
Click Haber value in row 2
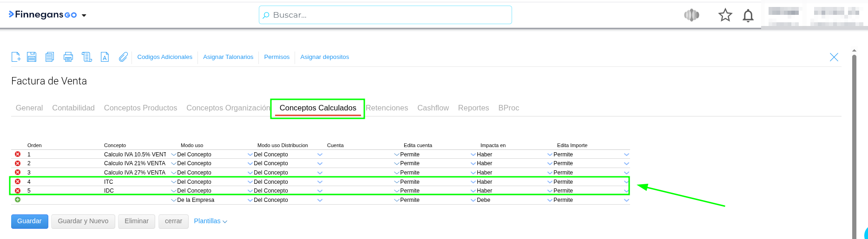point(485,163)
